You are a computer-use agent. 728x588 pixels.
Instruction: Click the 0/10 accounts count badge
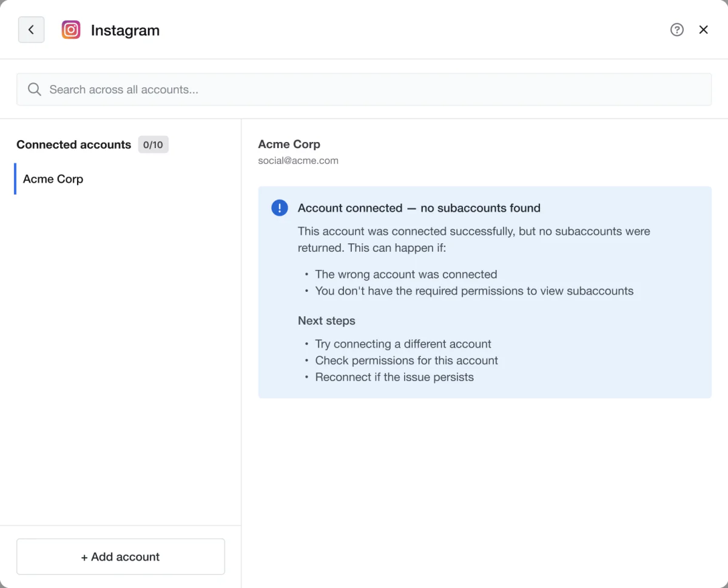click(x=153, y=145)
